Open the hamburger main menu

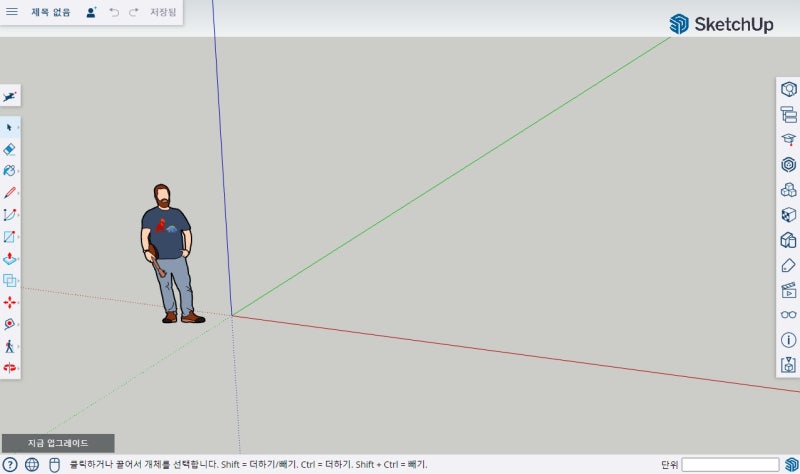(12, 12)
